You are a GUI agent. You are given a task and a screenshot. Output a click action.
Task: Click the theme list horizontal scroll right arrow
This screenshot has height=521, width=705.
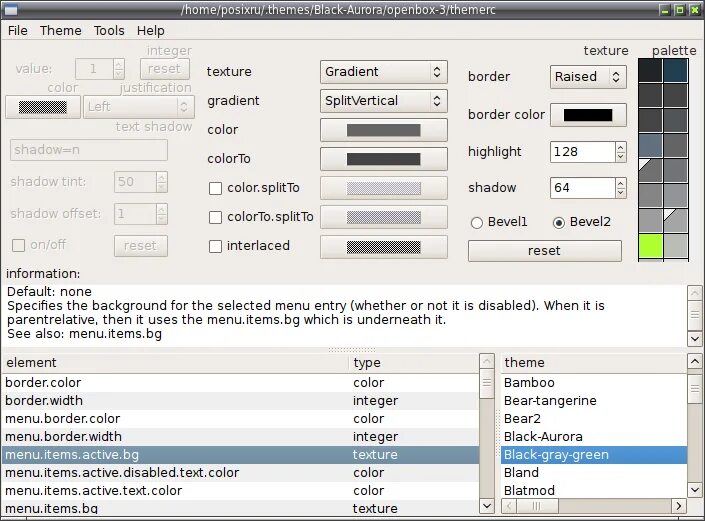click(678, 506)
